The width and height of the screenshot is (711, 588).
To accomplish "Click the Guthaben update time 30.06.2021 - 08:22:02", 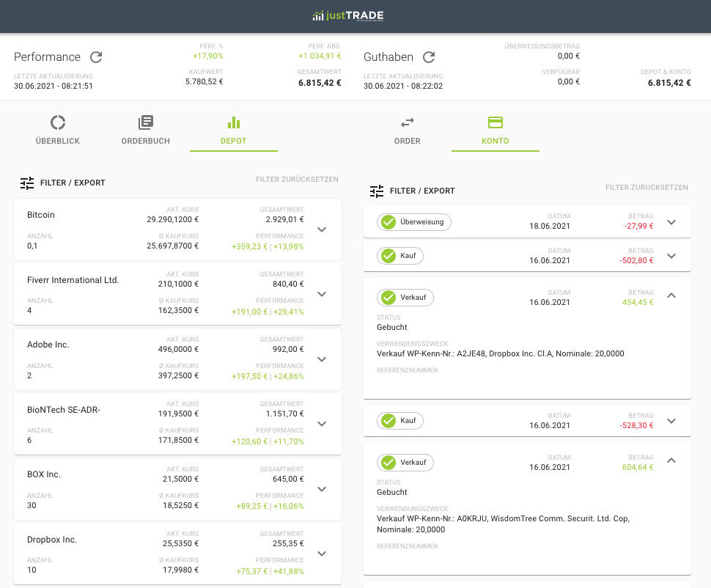I will [x=403, y=87].
